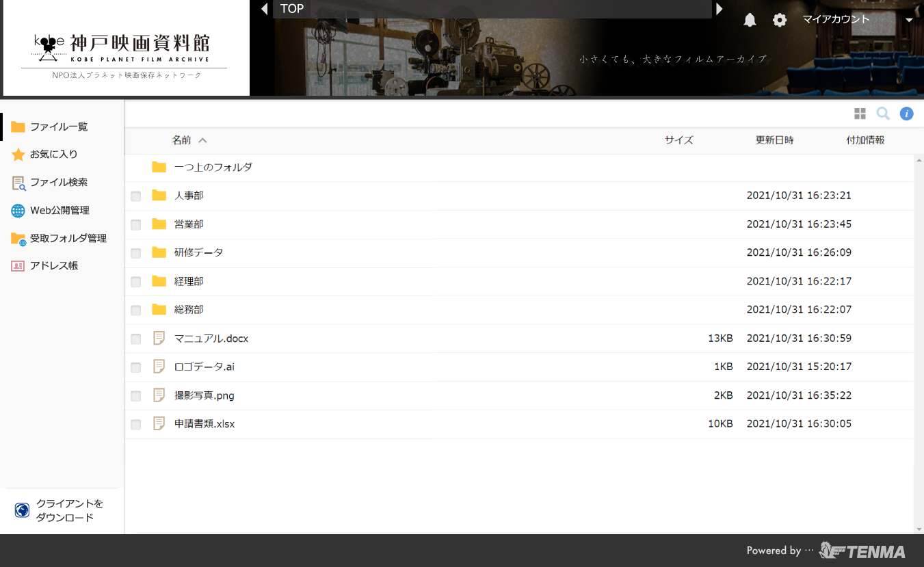Viewport: 924px width, 567px height.
Task: Click the 人事部 folder icon
Action: [159, 196]
